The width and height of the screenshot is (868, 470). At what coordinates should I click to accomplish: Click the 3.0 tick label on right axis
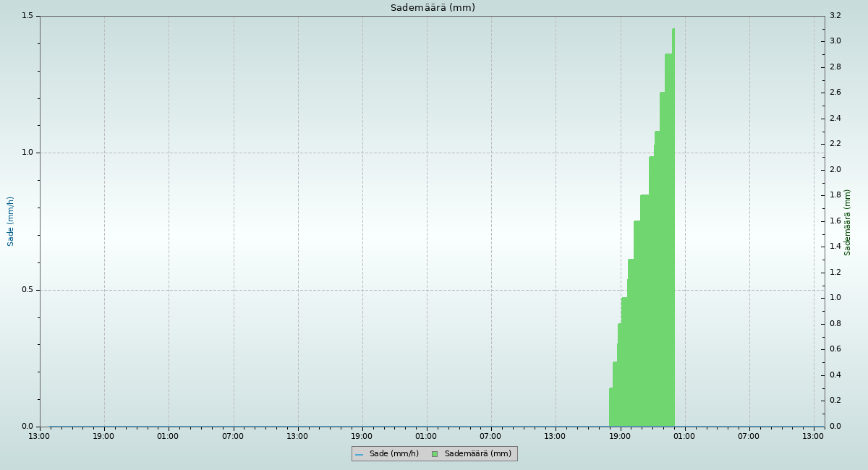[x=835, y=41]
